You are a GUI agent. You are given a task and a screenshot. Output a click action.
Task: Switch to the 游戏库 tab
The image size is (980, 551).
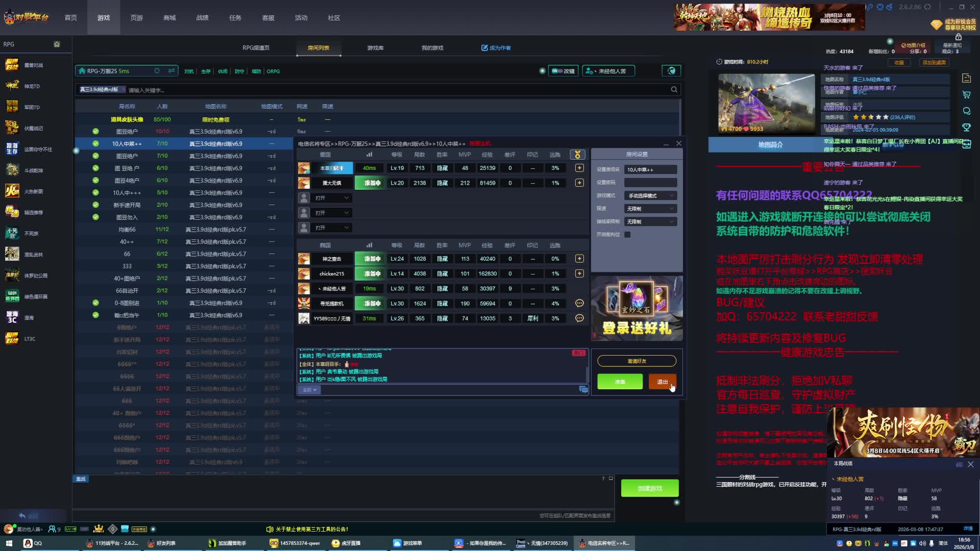coord(375,48)
